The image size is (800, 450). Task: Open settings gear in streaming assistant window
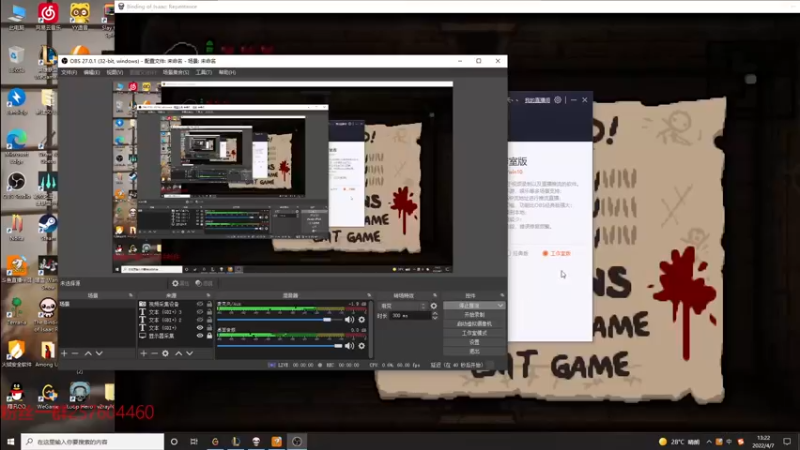point(558,100)
